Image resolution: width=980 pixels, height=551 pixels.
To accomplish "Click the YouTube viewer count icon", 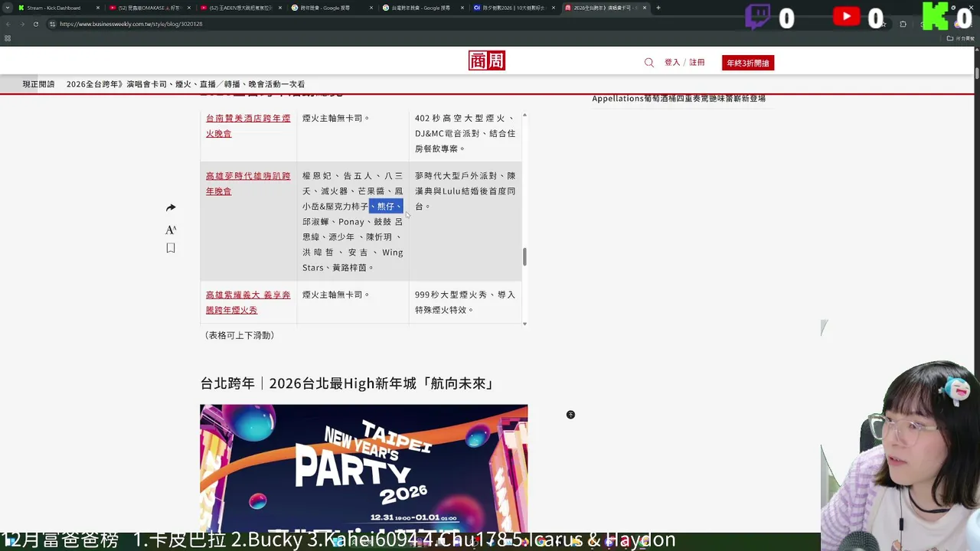I will click(846, 16).
